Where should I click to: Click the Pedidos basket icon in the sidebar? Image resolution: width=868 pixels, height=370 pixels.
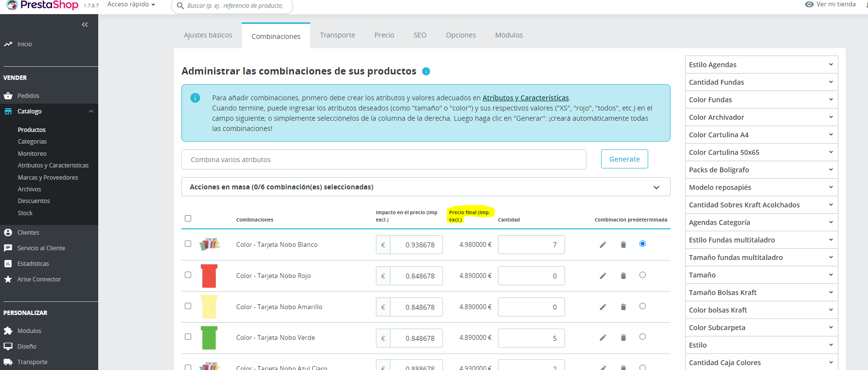pos(8,95)
